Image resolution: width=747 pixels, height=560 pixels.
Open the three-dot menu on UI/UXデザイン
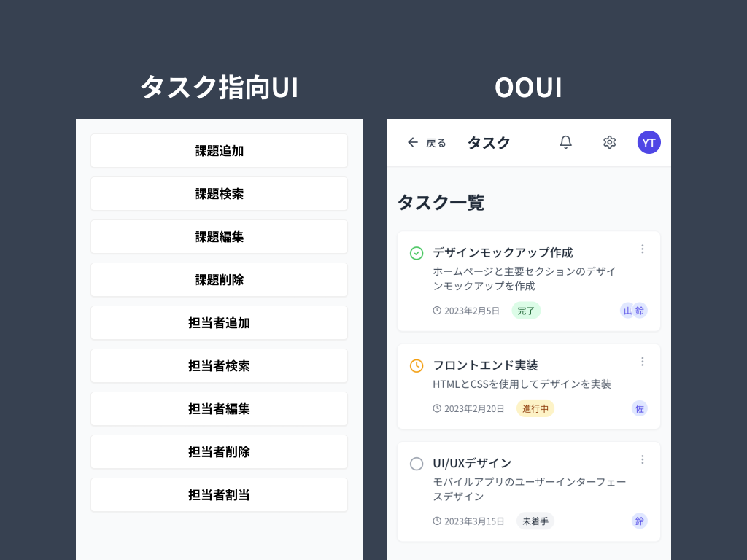click(642, 459)
